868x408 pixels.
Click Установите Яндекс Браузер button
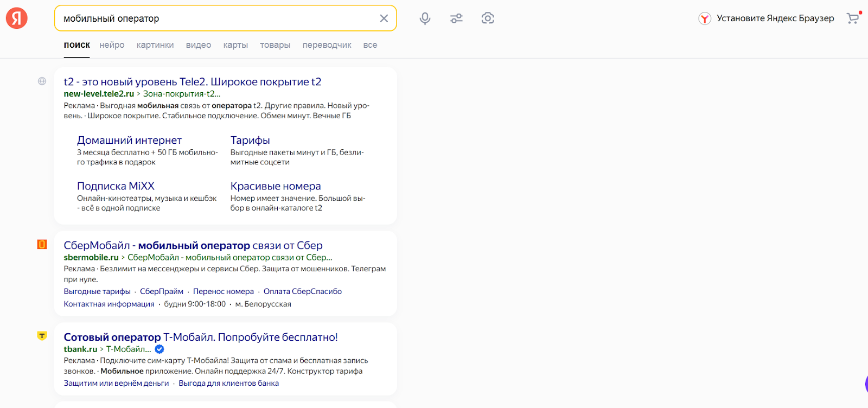[775, 18]
